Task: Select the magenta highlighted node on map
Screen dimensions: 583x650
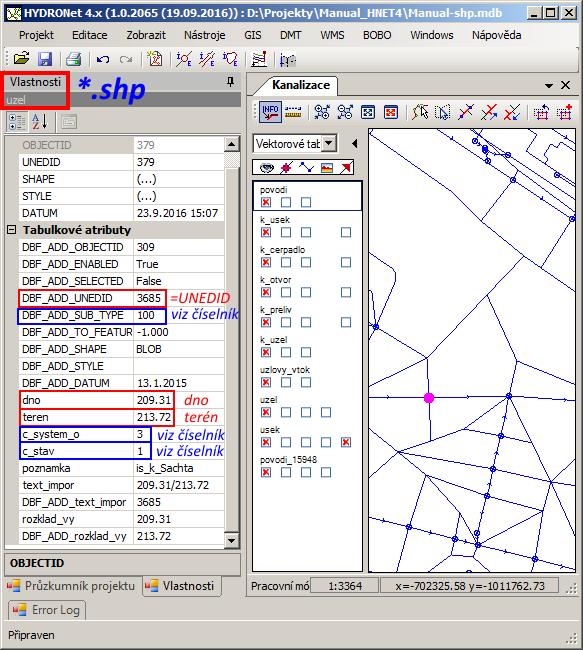Action: [429, 398]
